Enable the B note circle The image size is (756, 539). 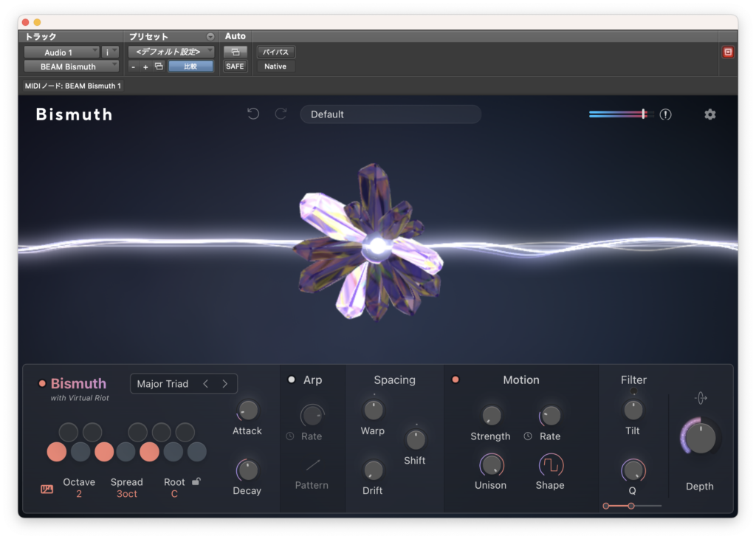tap(196, 452)
